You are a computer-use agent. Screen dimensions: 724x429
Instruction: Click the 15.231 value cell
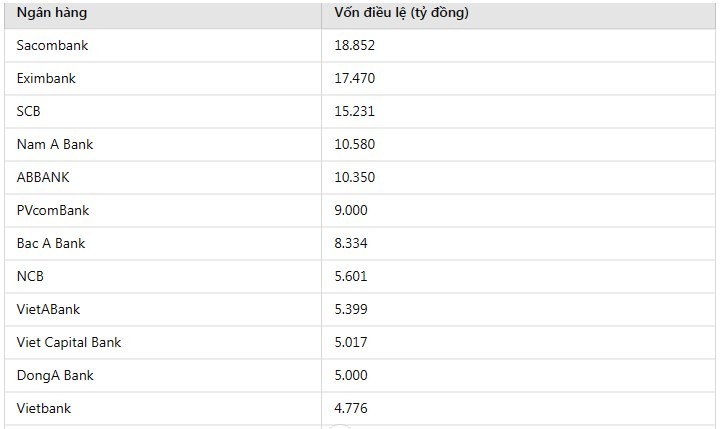pos(355,111)
